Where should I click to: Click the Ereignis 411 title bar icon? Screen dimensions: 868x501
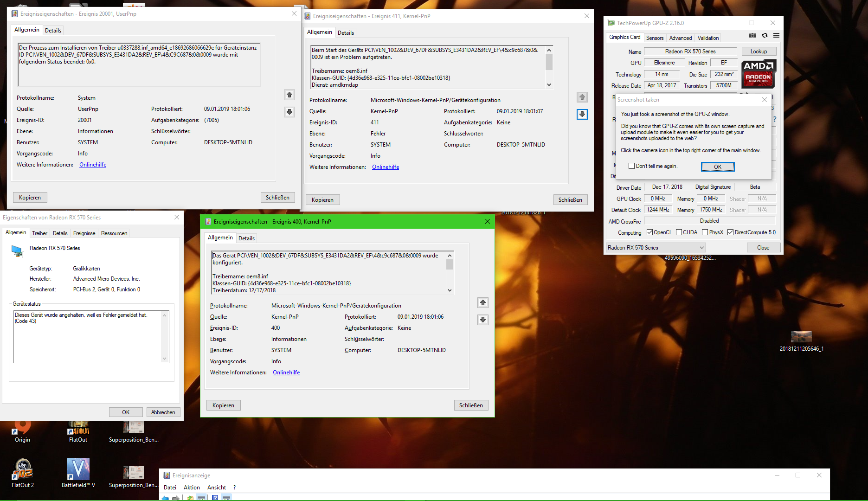307,16
